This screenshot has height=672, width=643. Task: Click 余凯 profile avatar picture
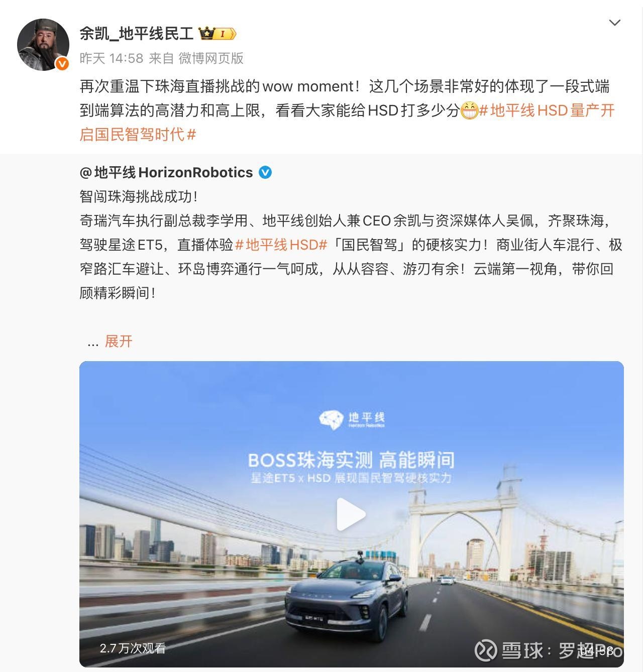point(43,45)
